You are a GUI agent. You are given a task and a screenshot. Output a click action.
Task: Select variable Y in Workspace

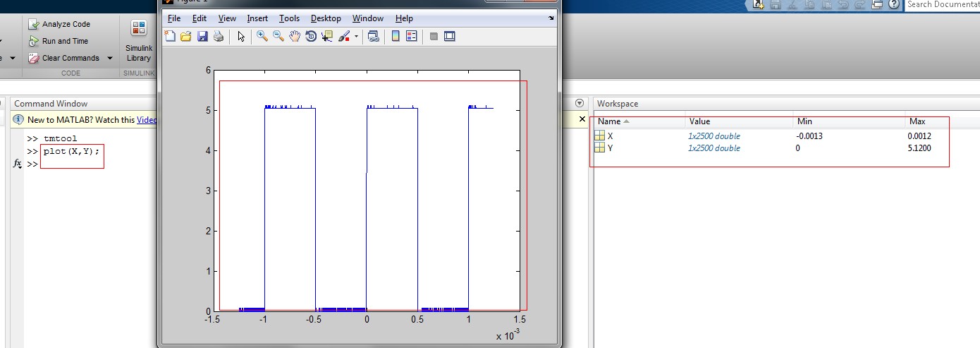(611, 148)
